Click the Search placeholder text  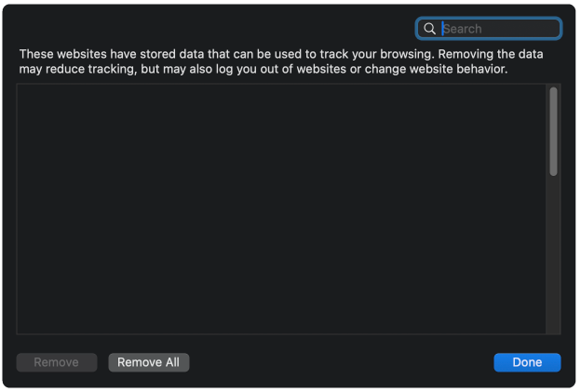tap(463, 29)
